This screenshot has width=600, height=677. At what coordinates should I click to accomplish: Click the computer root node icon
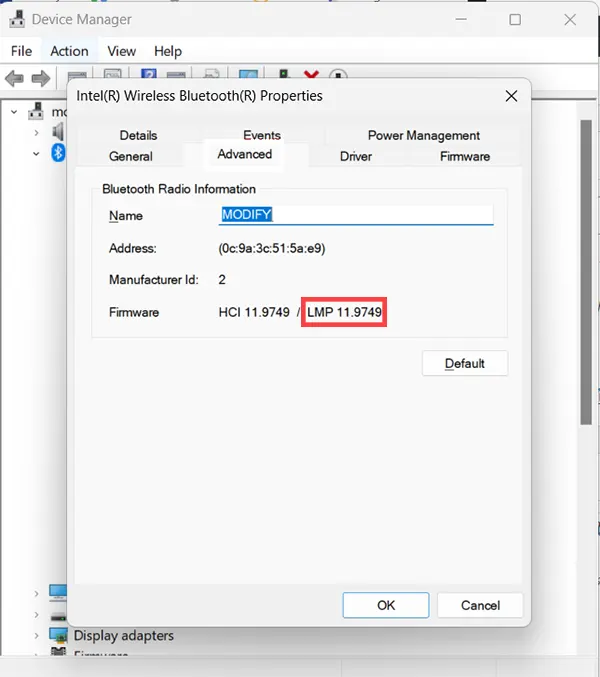pos(36,111)
